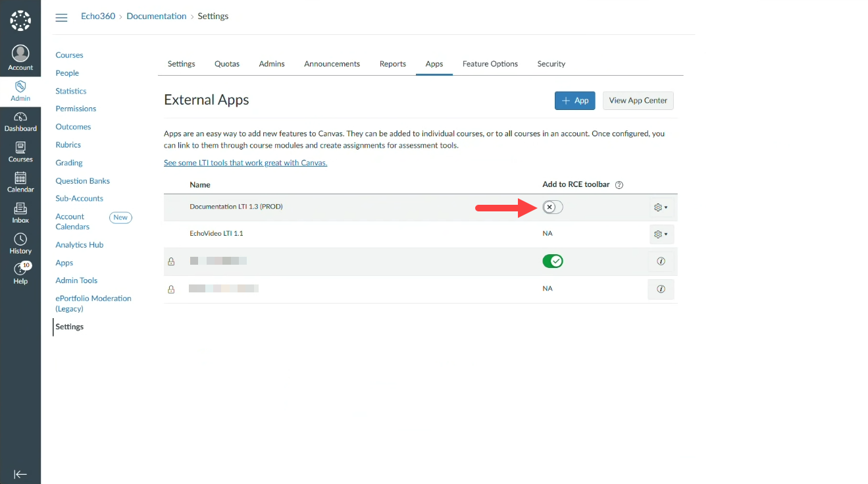The image size is (868, 484).
Task: Open Admin Tools link
Action: [76, 281]
